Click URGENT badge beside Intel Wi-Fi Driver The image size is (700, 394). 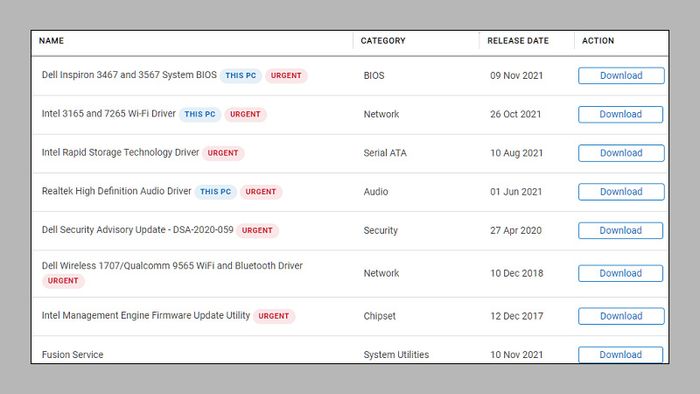coord(245,114)
